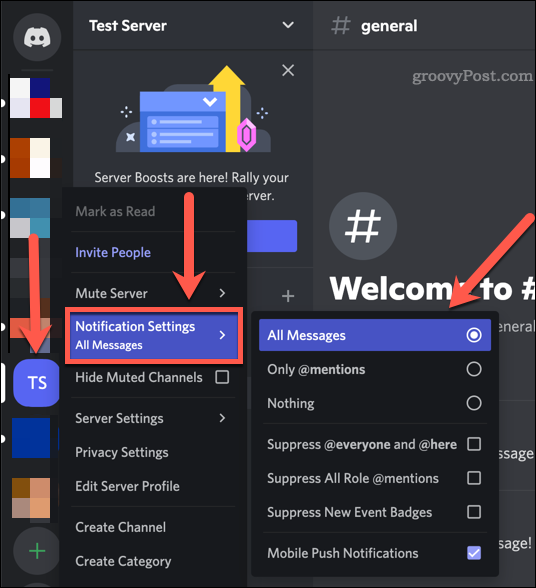
Task: Open Discord home via logo icon
Action: point(37,37)
